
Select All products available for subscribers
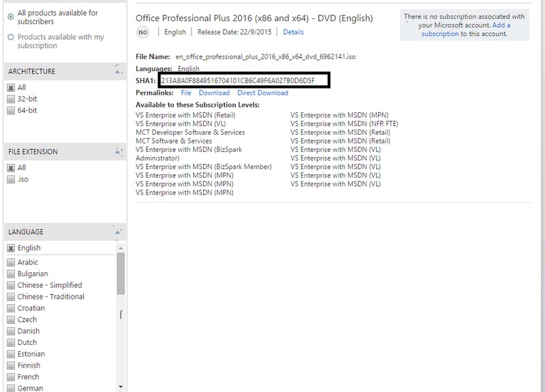[x=11, y=16]
